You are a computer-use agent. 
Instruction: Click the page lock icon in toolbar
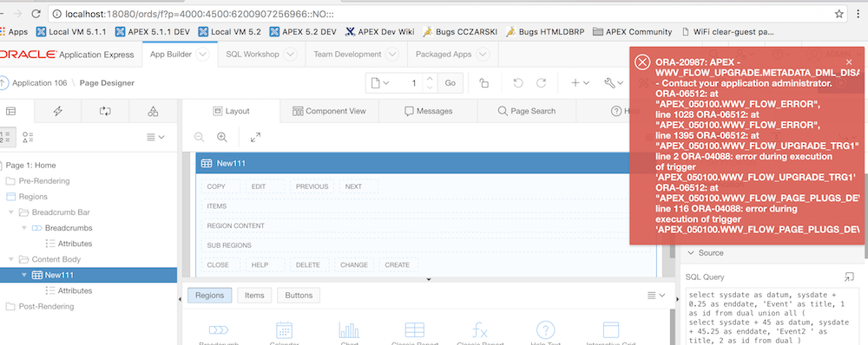[483, 83]
